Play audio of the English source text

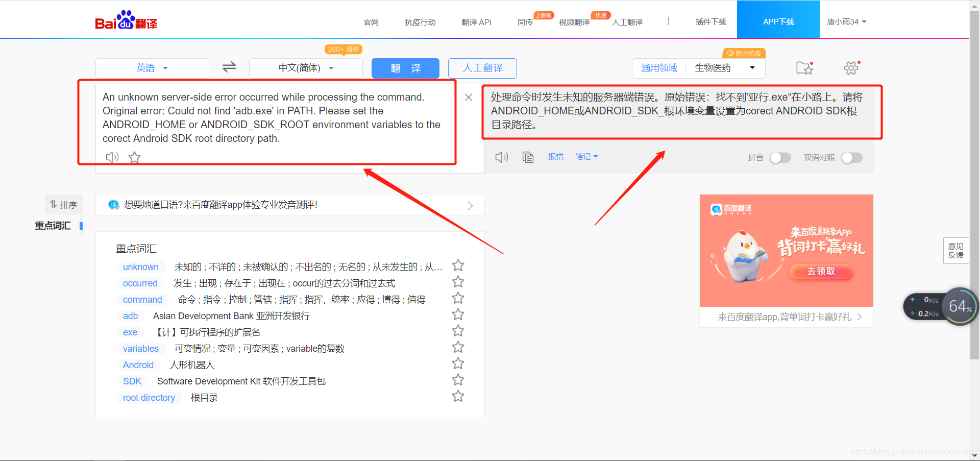[x=112, y=157]
